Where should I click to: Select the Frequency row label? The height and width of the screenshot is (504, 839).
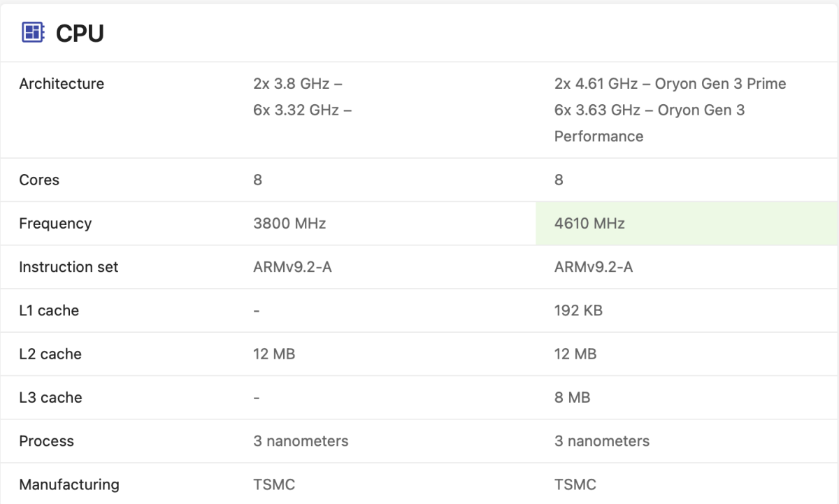coord(55,224)
